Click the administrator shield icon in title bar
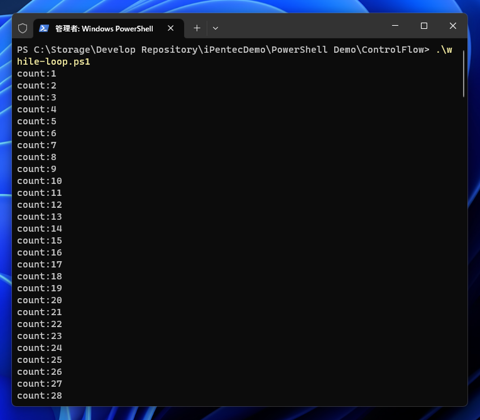Viewport: 480px width, 420px height. pyautogui.click(x=23, y=28)
